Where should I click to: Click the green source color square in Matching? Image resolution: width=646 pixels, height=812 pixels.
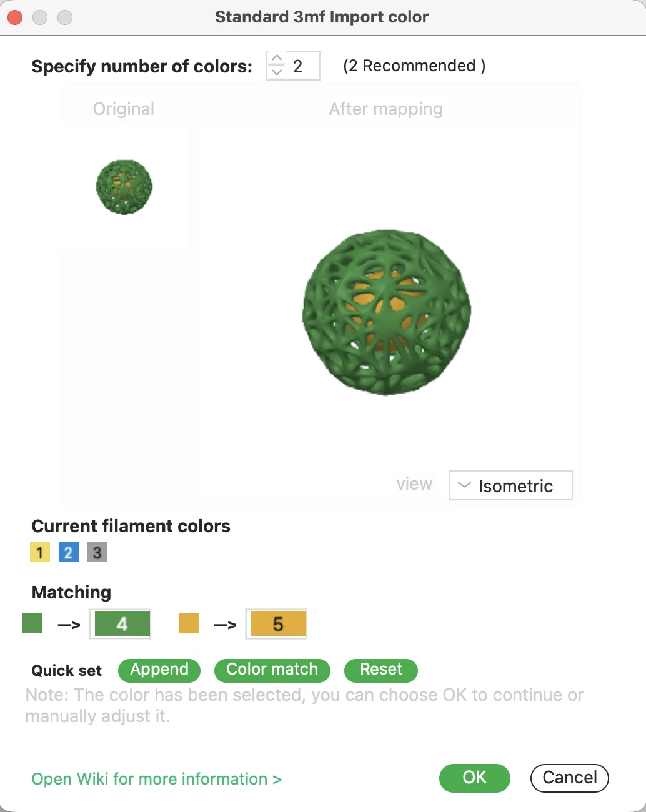pyautogui.click(x=32, y=623)
